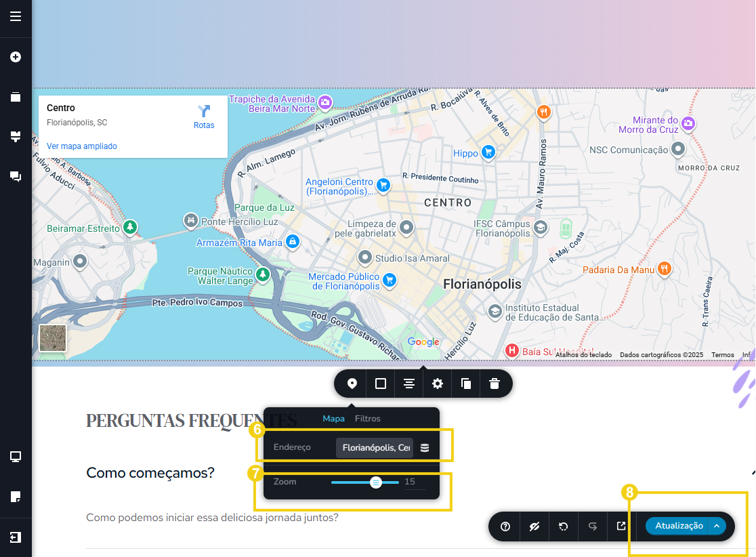Viewport: 756px width, 557px height.
Task: Switch to the Filtros tab
Action: pyautogui.click(x=367, y=419)
